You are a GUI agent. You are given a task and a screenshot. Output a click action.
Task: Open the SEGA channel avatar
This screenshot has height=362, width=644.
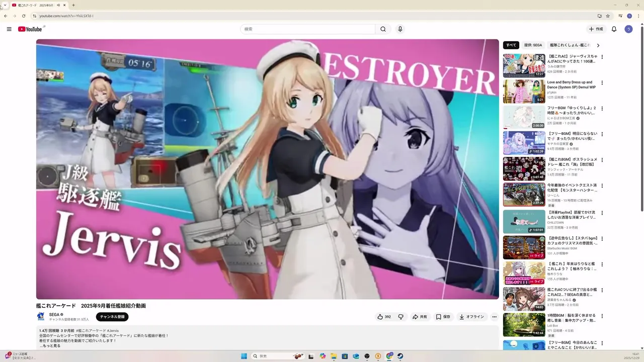[41, 317]
